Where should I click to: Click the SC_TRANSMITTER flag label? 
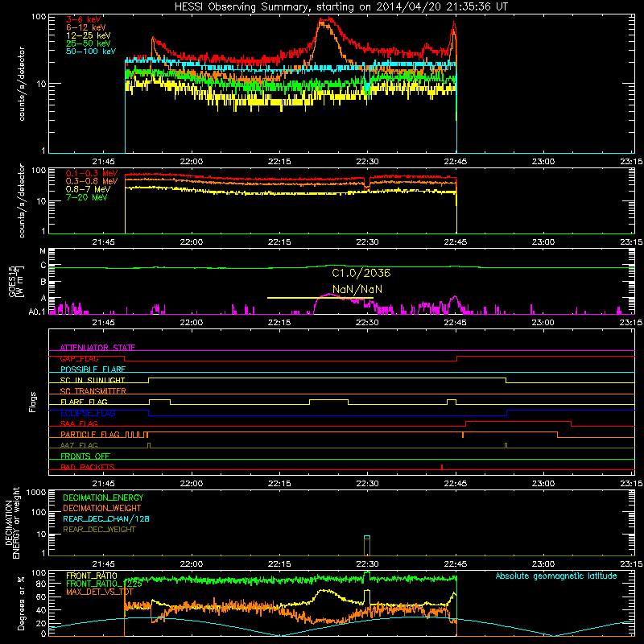(93, 390)
